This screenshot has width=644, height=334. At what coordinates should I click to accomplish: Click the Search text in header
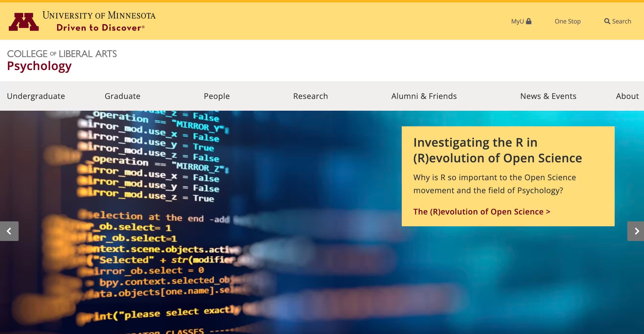[621, 21]
